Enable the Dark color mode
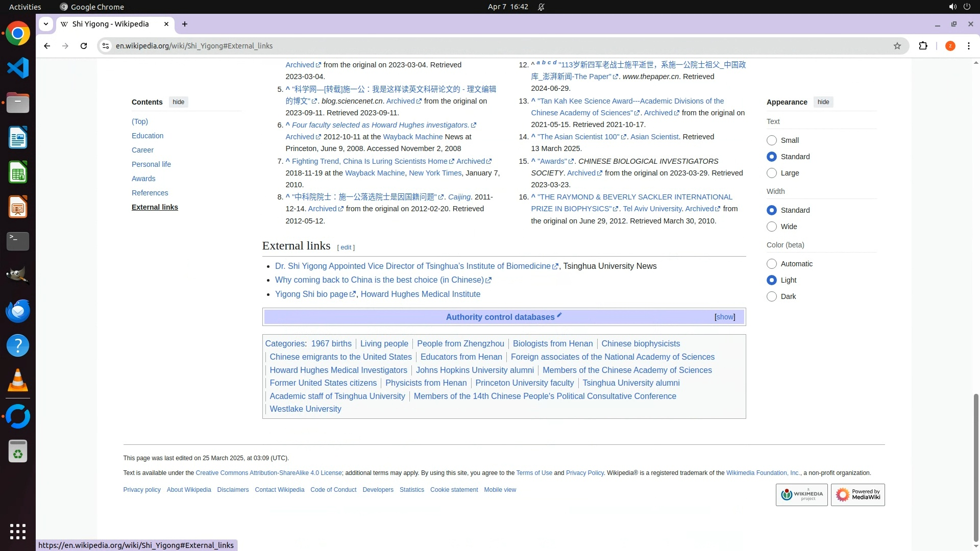Image resolution: width=980 pixels, height=551 pixels. (772, 296)
